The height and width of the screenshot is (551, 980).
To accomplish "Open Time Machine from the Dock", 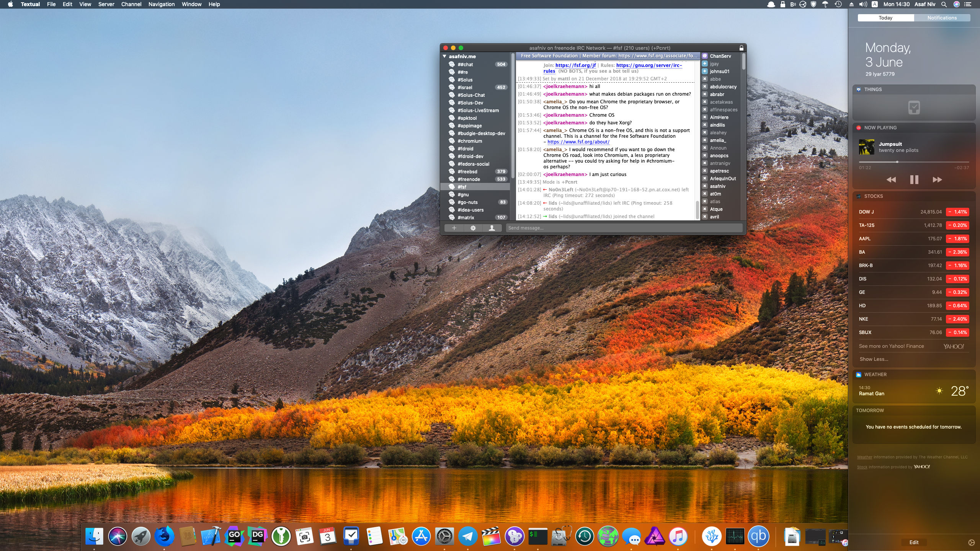I will point(585,536).
